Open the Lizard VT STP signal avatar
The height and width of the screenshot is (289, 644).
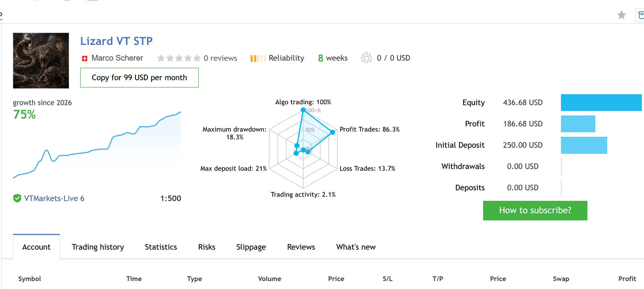tap(41, 61)
